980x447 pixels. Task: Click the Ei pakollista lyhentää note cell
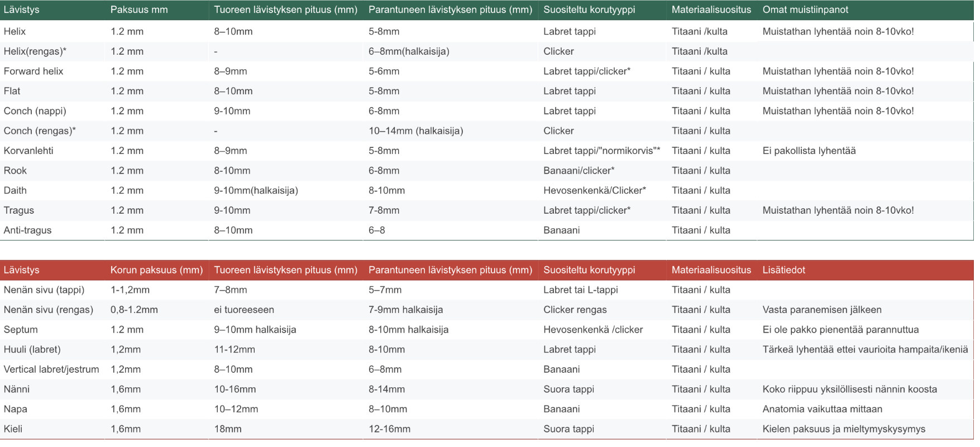pyautogui.click(x=809, y=151)
